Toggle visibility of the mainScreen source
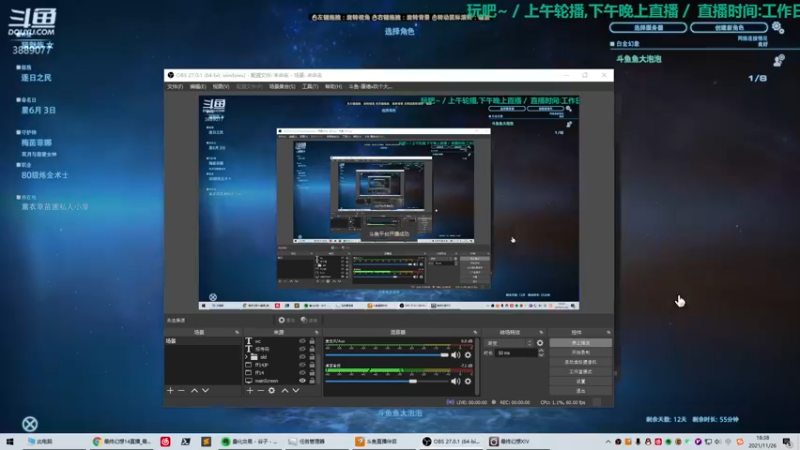 (302, 381)
